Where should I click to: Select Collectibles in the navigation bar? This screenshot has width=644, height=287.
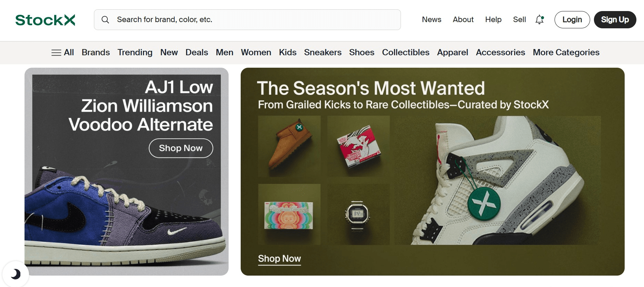(x=405, y=52)
